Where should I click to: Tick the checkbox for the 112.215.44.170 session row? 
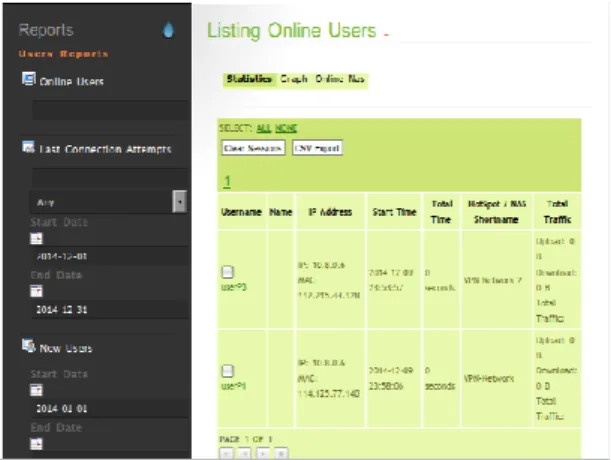coord(228,271)
